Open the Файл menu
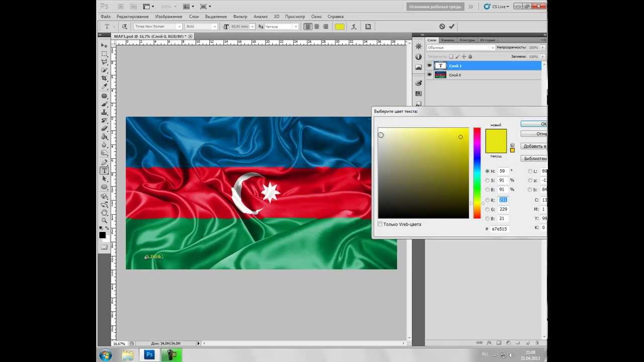This screenshot has width=644, height=362. point(105,17)
